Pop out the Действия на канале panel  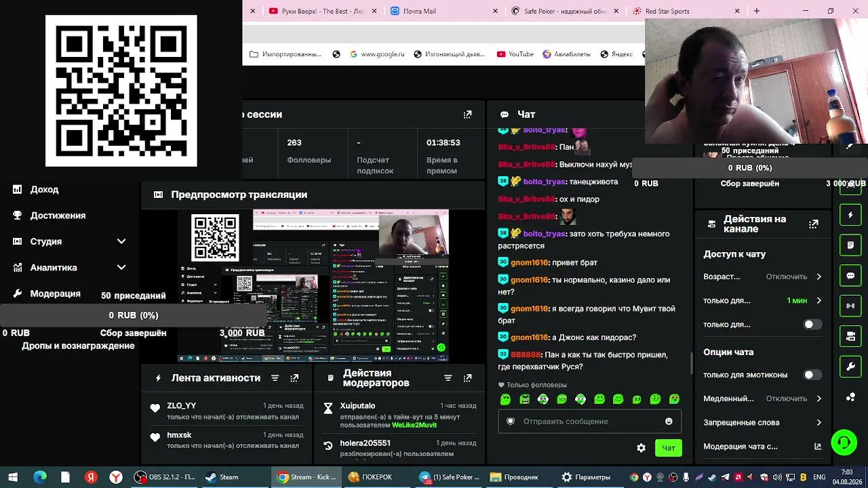tap(814, 224)
